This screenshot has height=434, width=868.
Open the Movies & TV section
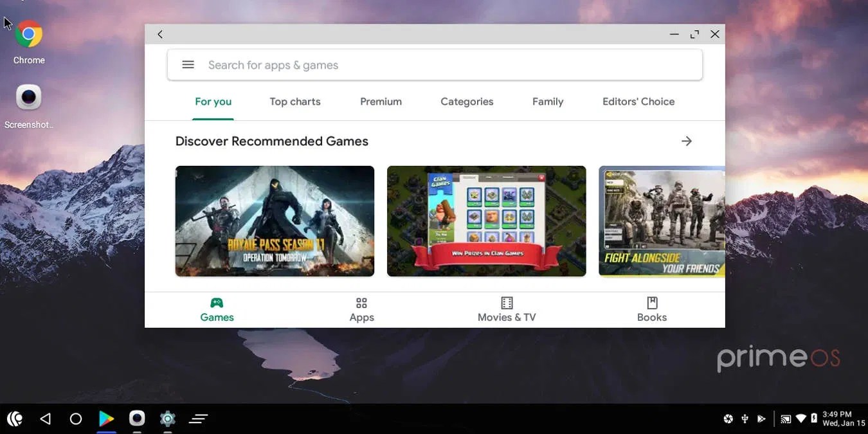point(507,302)
